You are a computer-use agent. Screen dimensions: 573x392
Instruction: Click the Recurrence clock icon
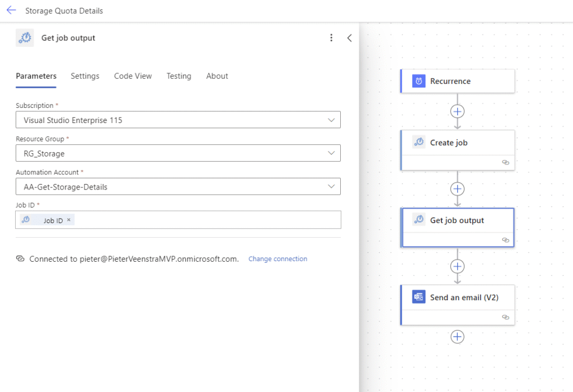pos(419,81)
